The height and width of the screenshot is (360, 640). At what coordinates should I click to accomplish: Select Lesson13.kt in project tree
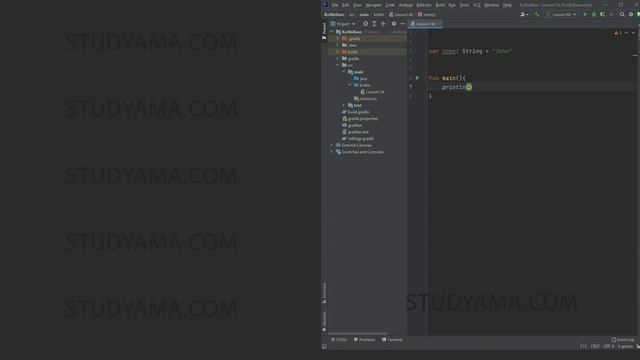(372, 92)
